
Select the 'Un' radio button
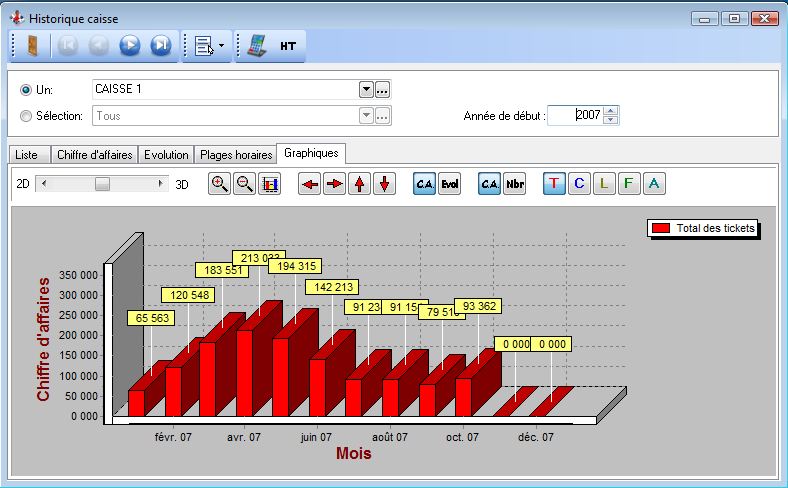(x=26, y=90)
